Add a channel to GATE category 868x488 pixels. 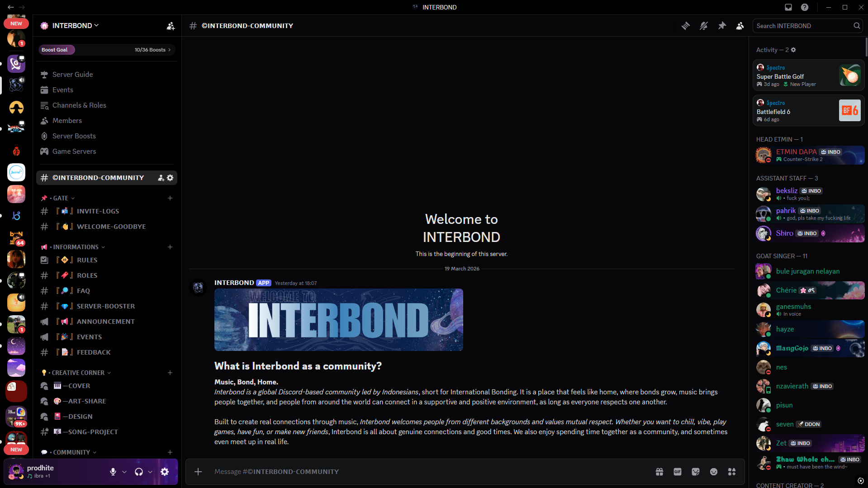coord(170,198)
